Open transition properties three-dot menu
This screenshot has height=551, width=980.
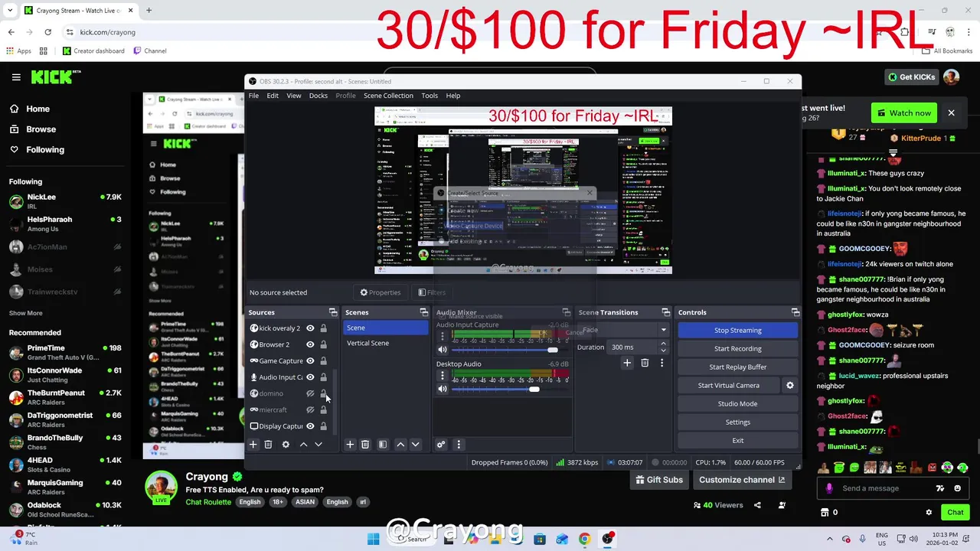pyautogui.click(x=662, y=363)
